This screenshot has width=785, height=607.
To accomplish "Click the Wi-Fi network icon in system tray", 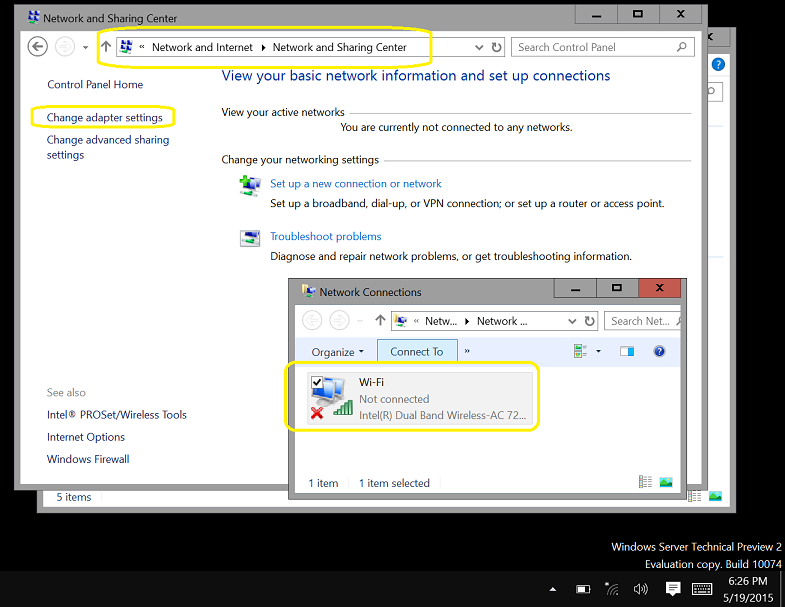I will coord(612,589).
